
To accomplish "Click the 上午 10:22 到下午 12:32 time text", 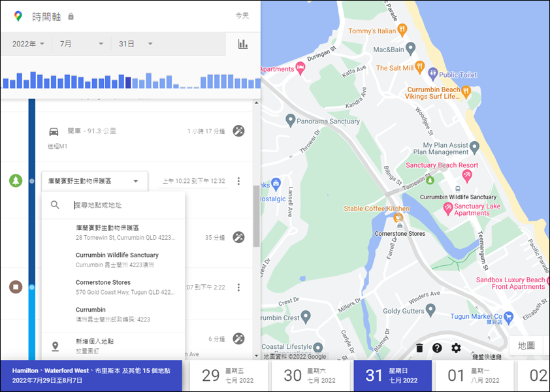I will click(x=193, y=181).
